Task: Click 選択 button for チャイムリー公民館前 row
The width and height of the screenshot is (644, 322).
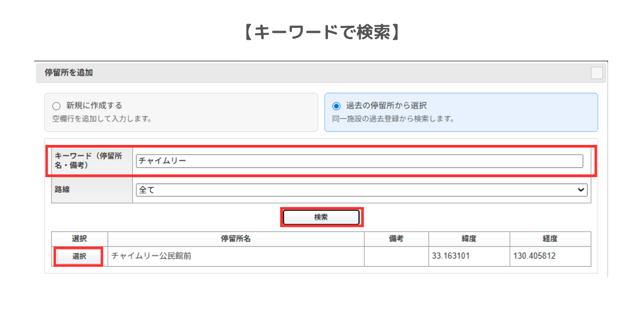Action: (x=79, y=257)
